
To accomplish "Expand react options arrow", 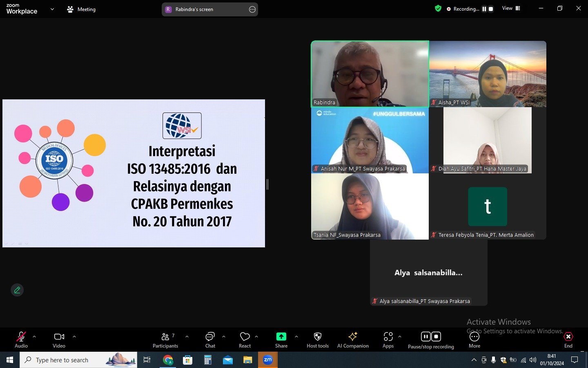I will (256, 337).
